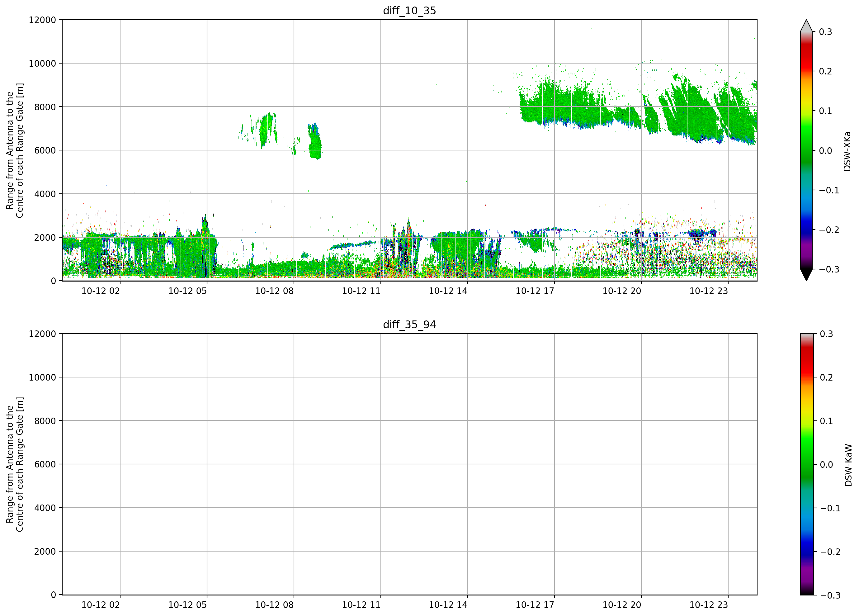Click "10-12 17" x tick in diff_35_94 plot

click(535, 605)
